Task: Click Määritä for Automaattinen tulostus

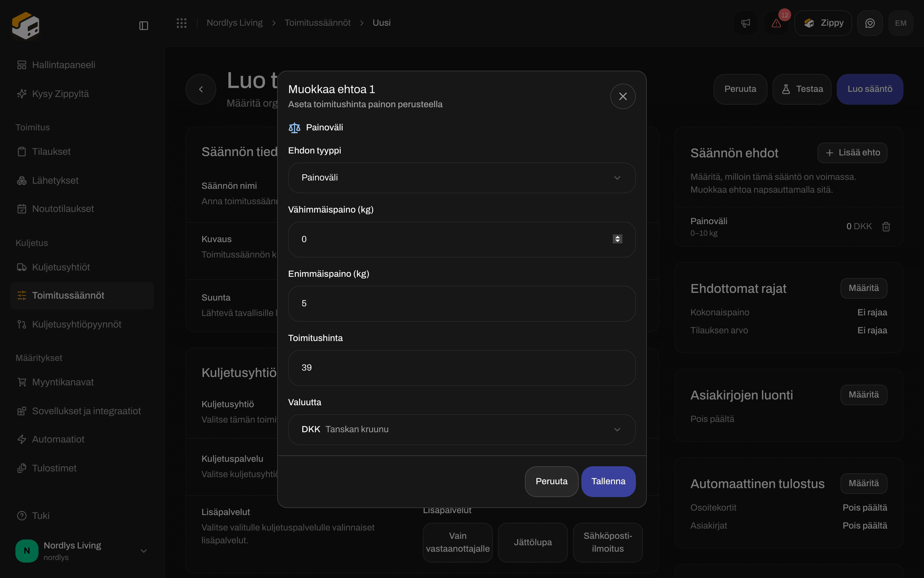Action: point(864,484)
